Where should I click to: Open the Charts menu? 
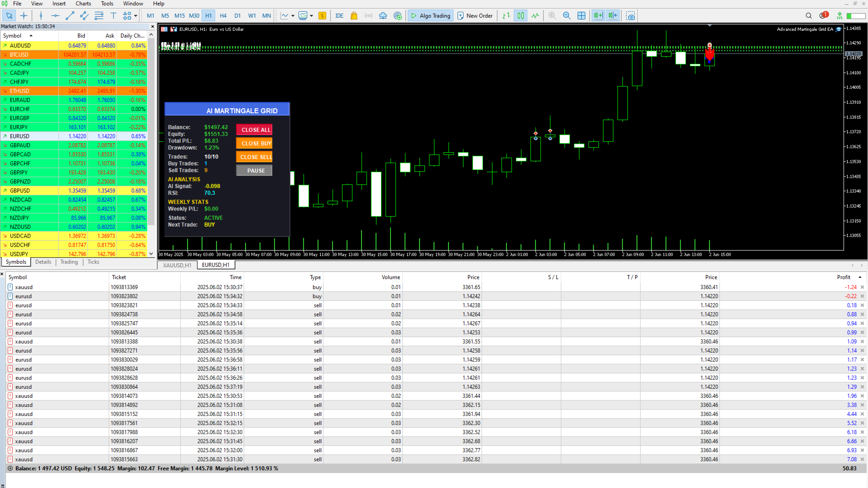[83, 4]
